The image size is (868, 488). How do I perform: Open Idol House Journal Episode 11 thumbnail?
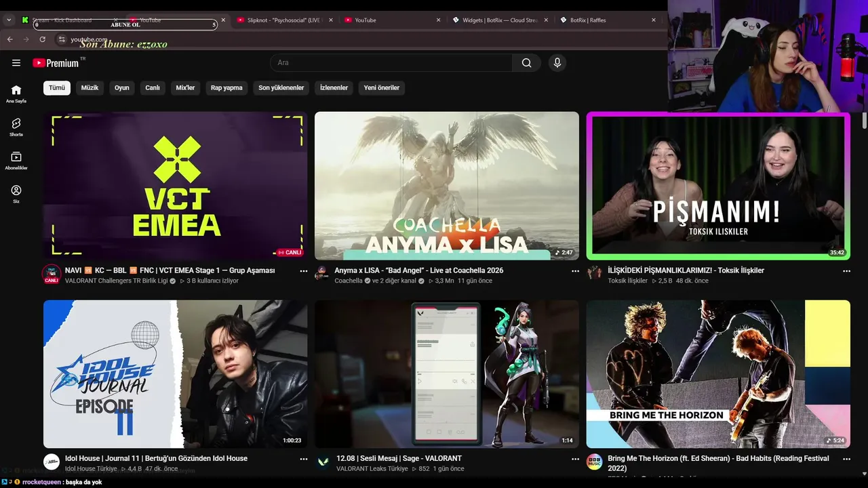coord(175,374)
